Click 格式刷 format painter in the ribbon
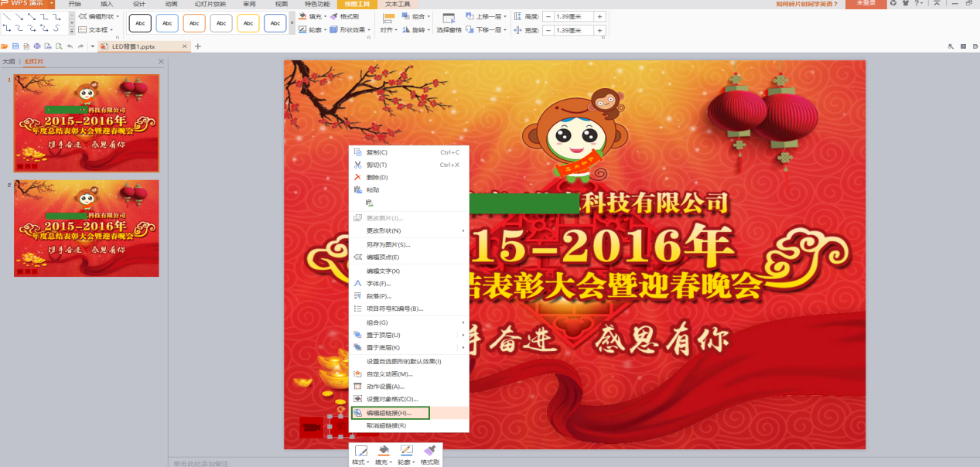 343,16
